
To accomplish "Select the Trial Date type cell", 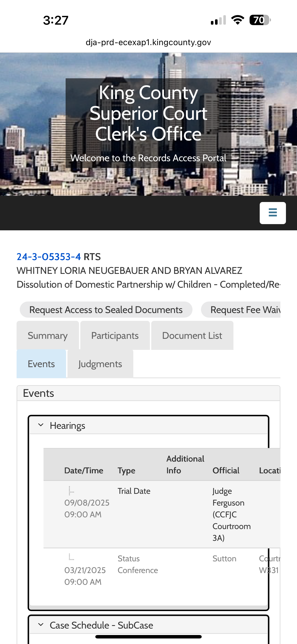I will tap(134, 491).
